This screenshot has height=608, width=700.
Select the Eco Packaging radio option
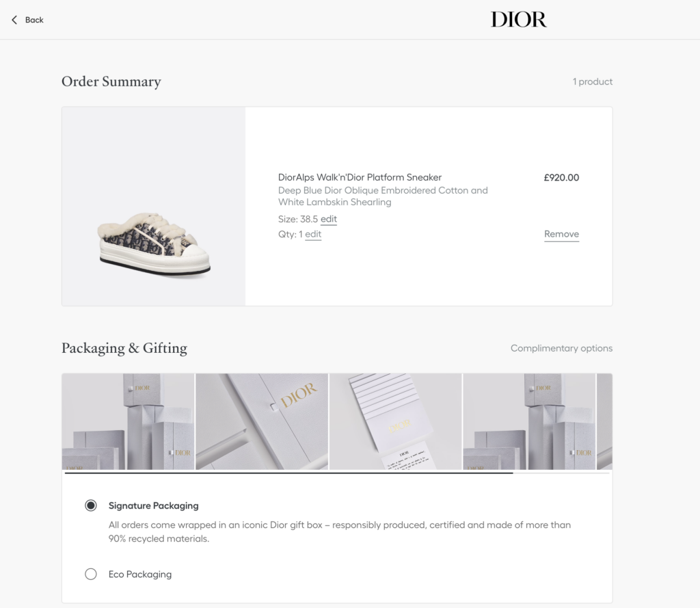click(91, 574)
